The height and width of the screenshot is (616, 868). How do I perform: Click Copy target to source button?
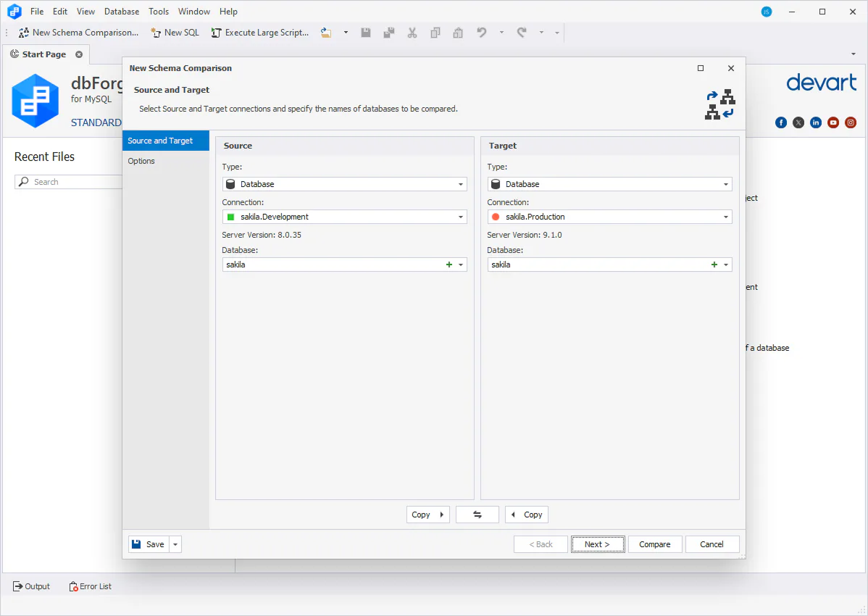click(x=527, y=515)
